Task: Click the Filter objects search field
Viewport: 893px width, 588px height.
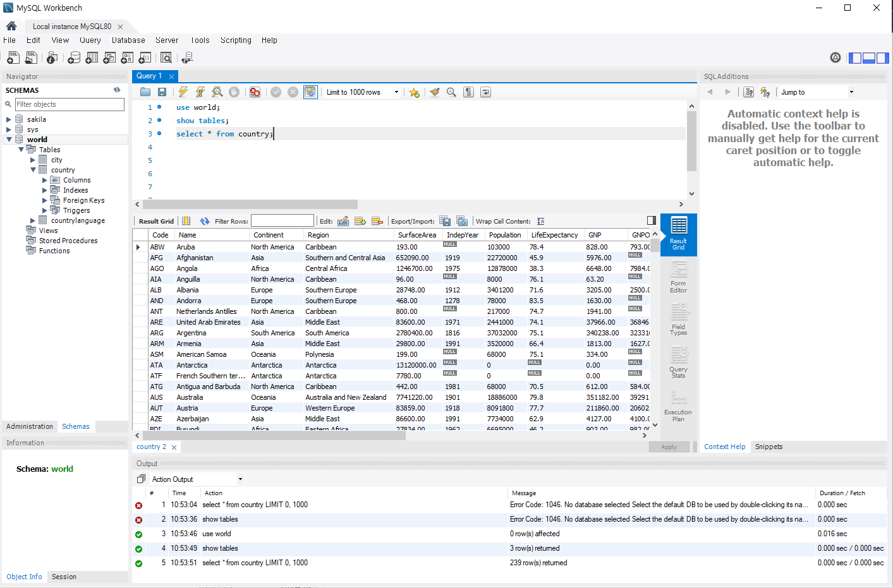Action: [x=70, y=104]
